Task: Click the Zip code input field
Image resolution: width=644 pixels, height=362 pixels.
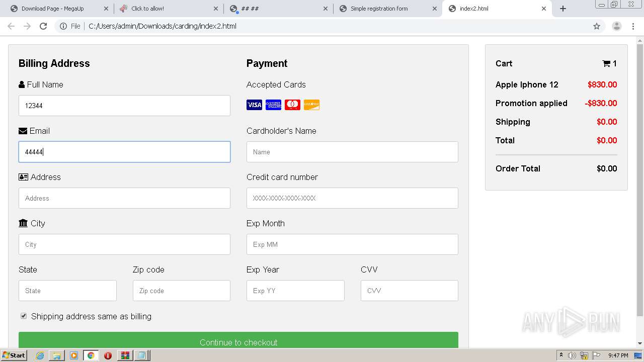Action: (x=182, y=291)
